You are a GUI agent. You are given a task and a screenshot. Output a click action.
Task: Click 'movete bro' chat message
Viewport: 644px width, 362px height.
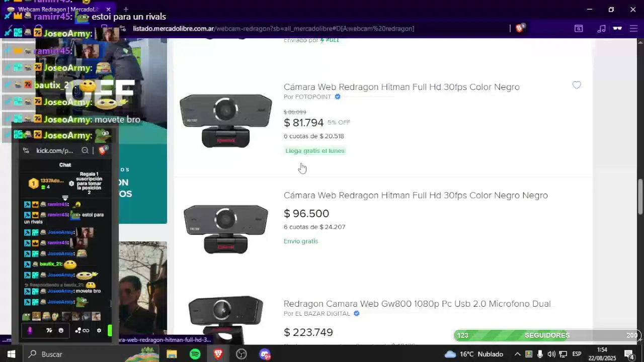tap(88, 291)
